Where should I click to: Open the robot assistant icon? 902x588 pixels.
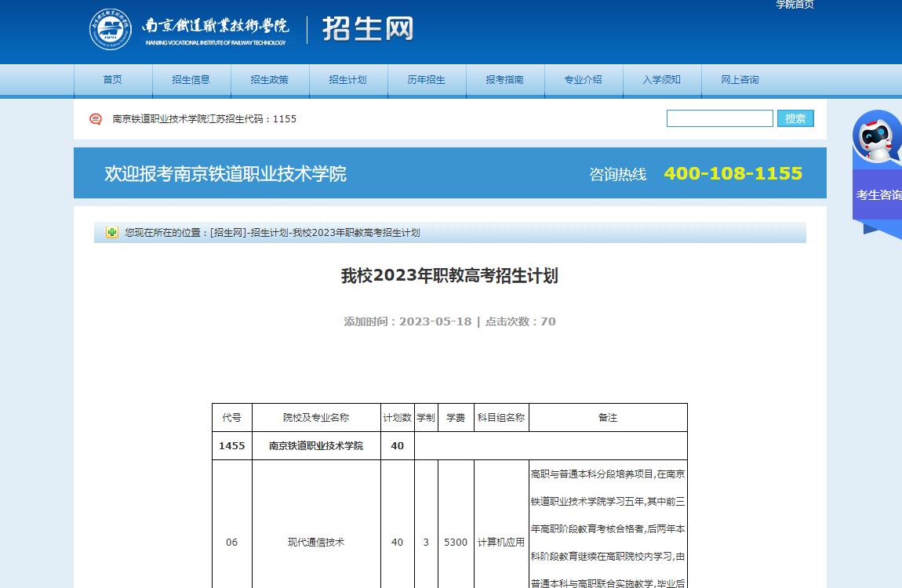pyautogui.click(x=876, y=138)
